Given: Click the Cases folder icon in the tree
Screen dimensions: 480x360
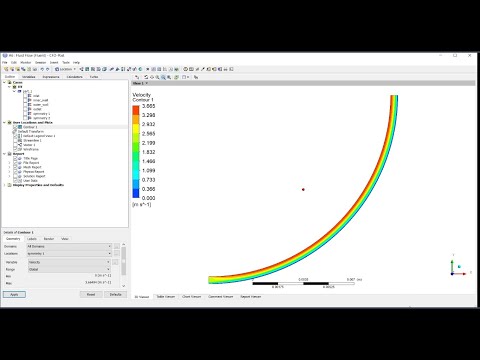Looking at the screenshot, I should click(x=10, y=82).
